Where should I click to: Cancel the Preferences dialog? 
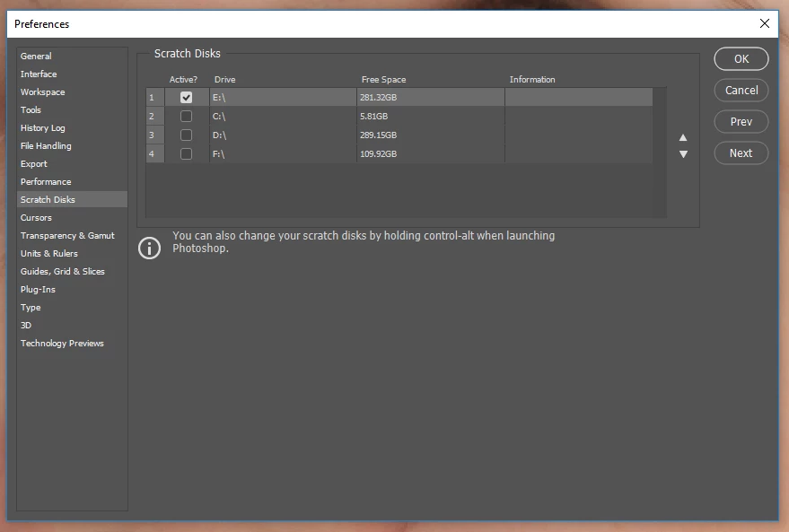pos(741,91)
